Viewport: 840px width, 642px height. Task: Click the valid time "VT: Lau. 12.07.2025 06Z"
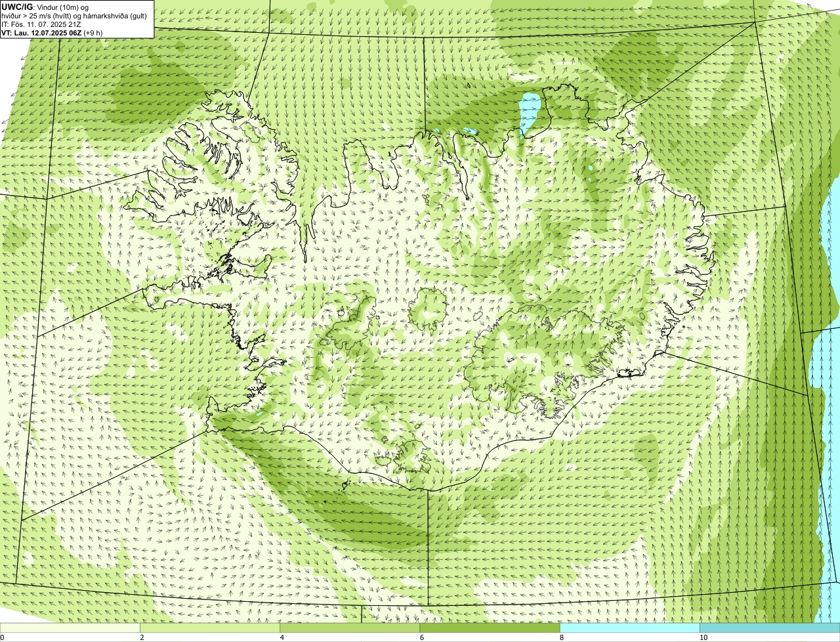click(x=41, y=32)
